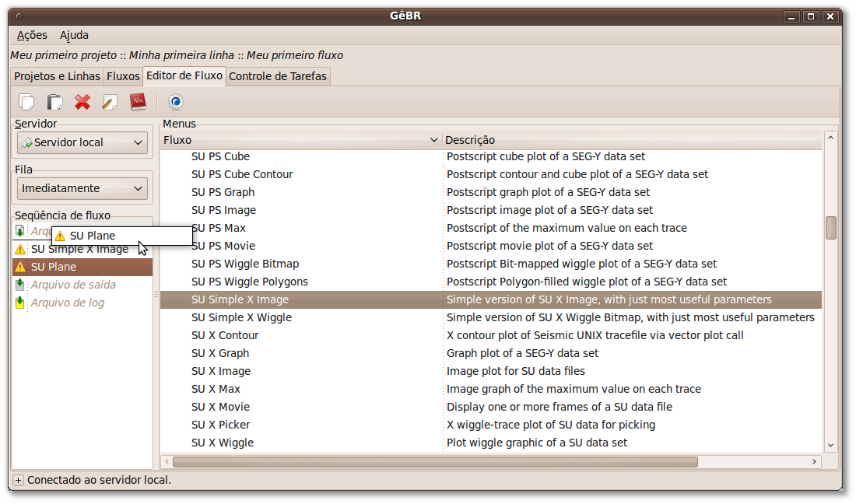Select SU X Wiggle row
The image size is (856, 504).
tap(491, 443)
